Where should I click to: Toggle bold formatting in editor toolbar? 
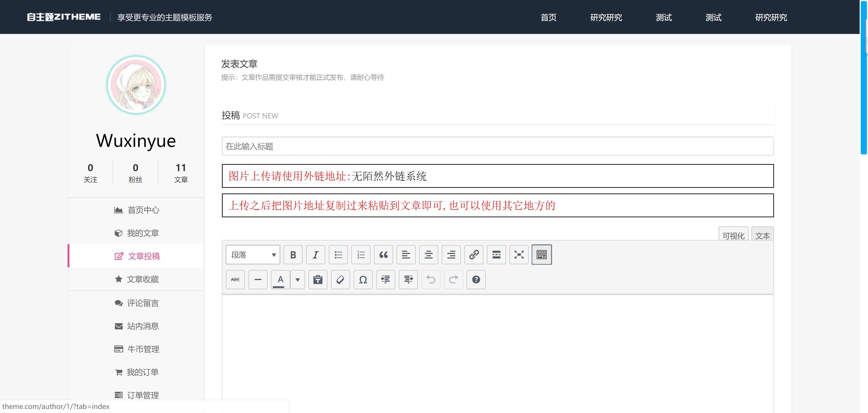(x=293, y=255)
